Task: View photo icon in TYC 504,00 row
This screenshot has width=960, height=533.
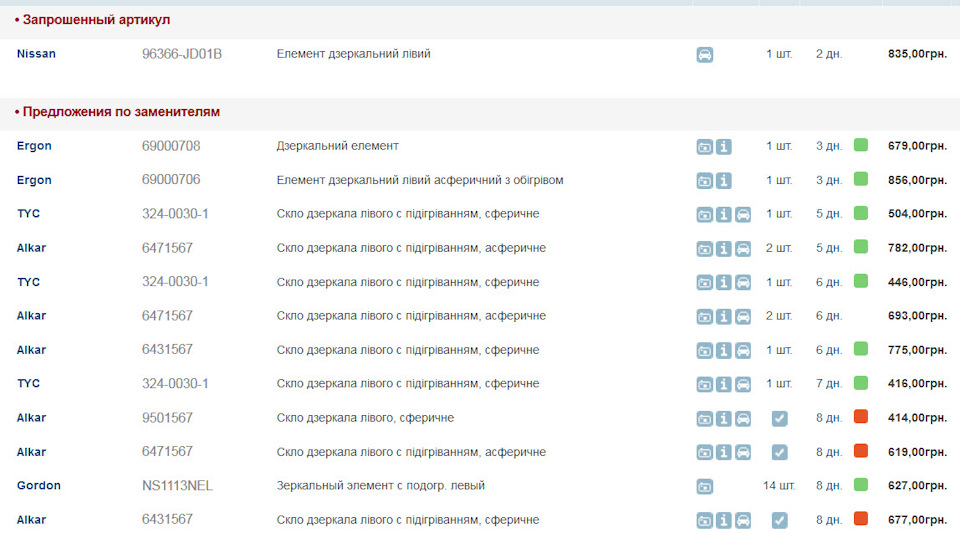Action: pyautogui.click(x=705, y=215)
